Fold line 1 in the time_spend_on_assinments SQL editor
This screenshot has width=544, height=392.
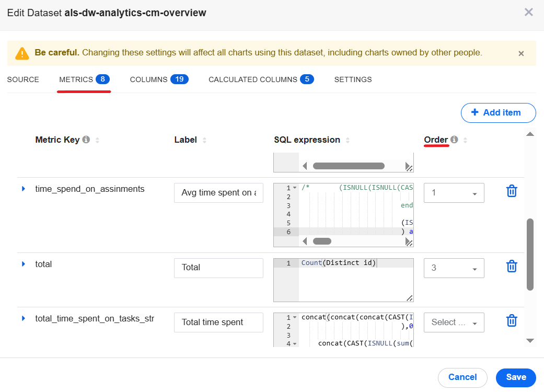[x=295, y=188]
